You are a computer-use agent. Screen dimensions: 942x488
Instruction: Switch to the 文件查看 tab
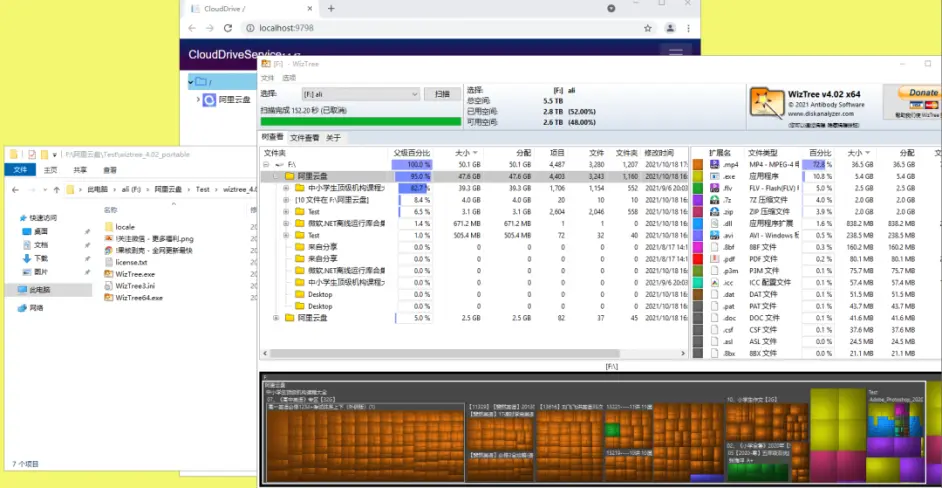[x=305, y=138]
